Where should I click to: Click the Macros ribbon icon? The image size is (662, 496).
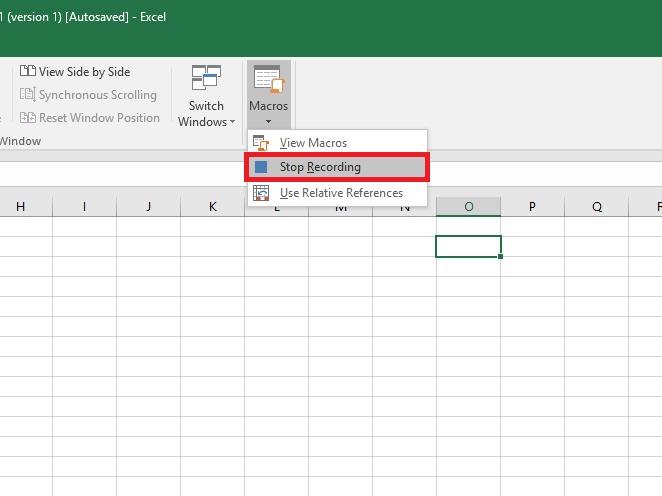coord(269,79)
